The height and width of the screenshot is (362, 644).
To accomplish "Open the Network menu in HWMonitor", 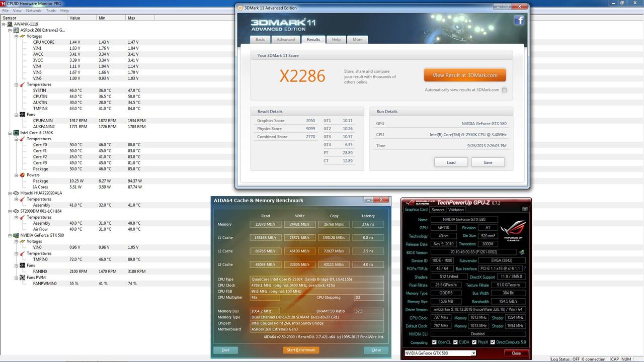I will pos(34,11).
